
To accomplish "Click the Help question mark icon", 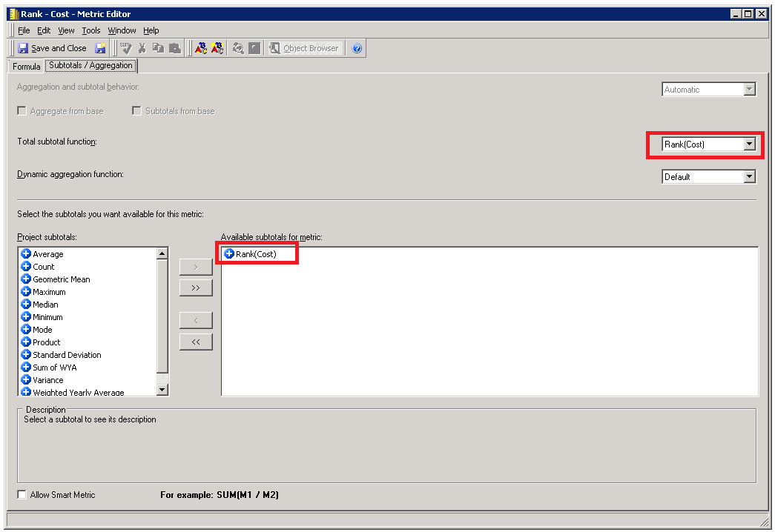I will 357,48.
